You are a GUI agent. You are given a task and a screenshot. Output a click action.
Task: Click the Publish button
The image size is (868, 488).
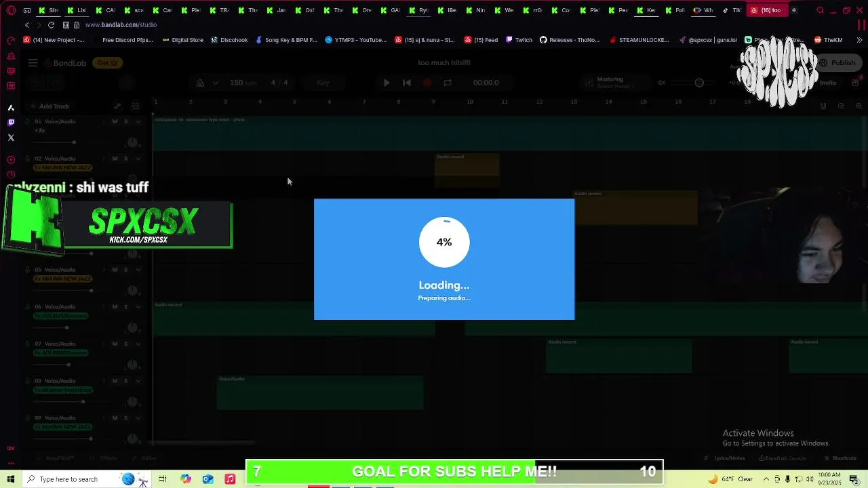[x=838, y=63]
